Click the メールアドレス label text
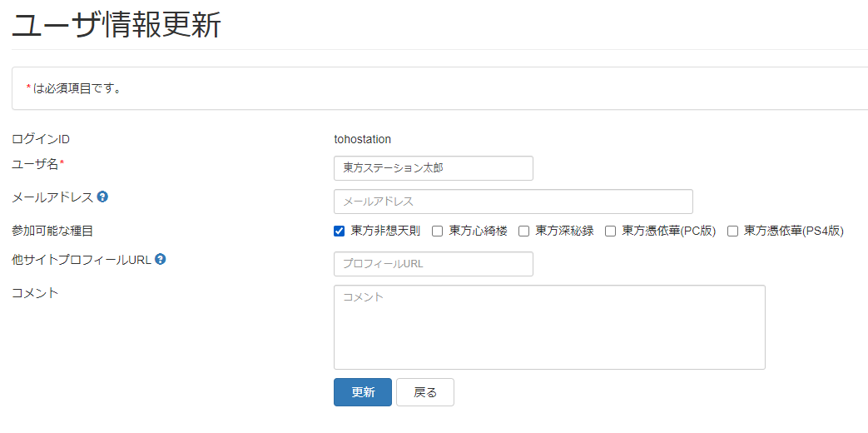 (x=52, y=197)
